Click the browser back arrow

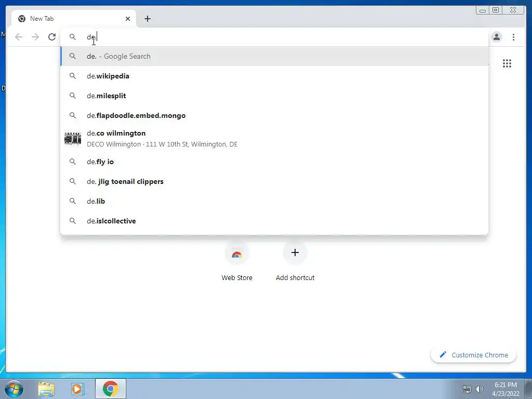(x=19, y=37)
